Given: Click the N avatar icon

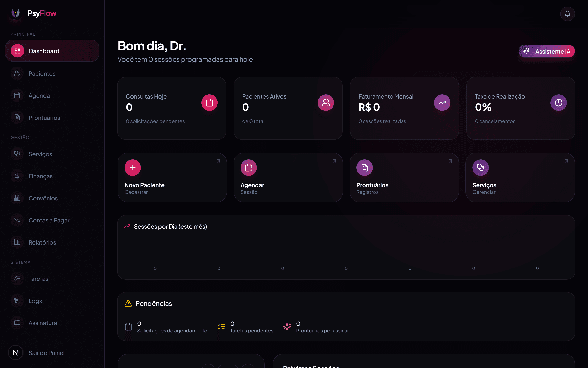Looking at the screenshot, I should point(16,352).
